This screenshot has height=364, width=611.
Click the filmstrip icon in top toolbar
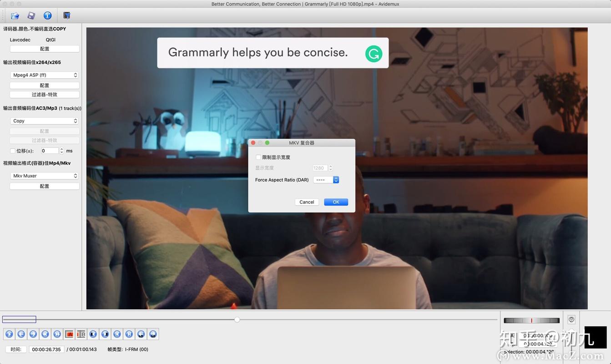(67, 15)
